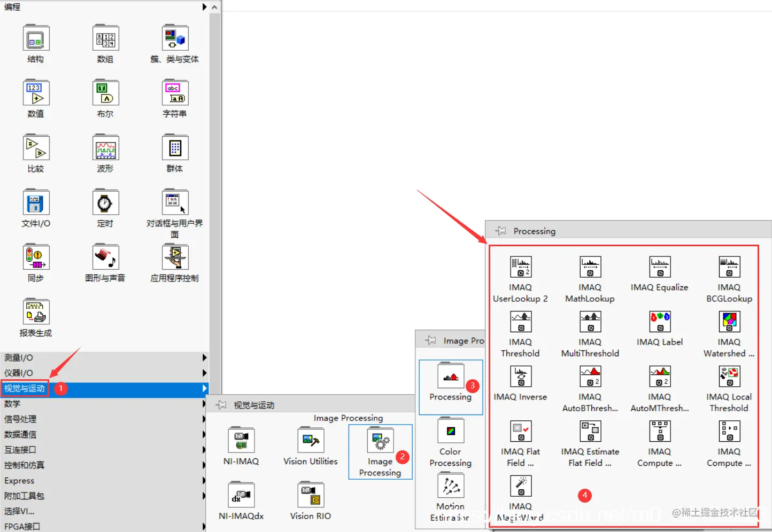The image size is (772, 532).
Task: Select the IMAQ Local Threshold VI
Action: pyautogui.click(x=729, y=377)
